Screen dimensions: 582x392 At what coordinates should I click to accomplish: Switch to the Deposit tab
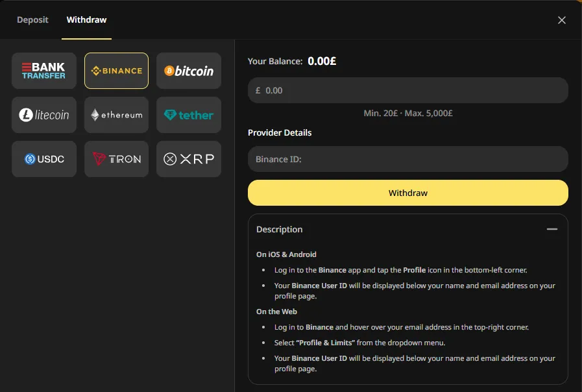32,19
